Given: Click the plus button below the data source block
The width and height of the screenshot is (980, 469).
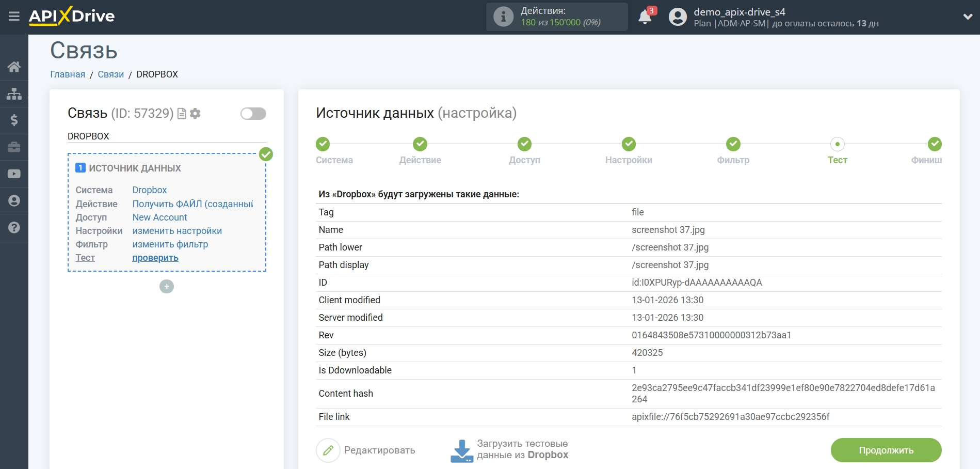Looking at the screenshot, I should tap(166, 286).
